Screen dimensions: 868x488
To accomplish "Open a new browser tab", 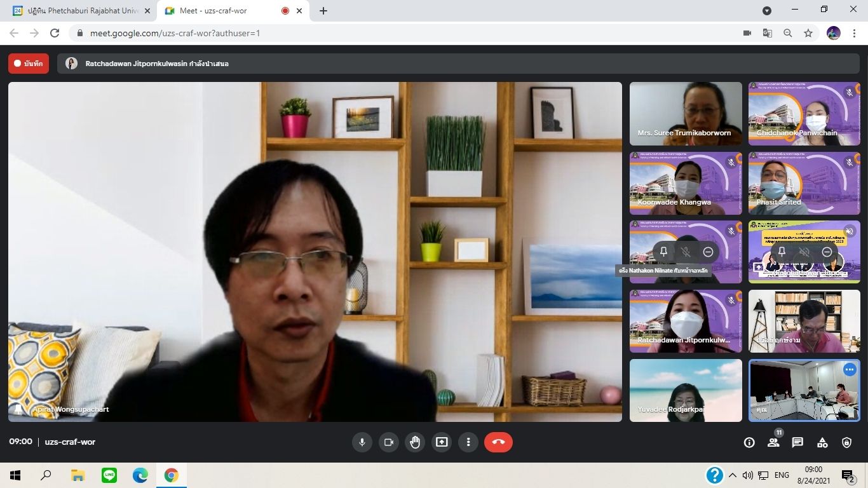I will click(x=323, y=11).
